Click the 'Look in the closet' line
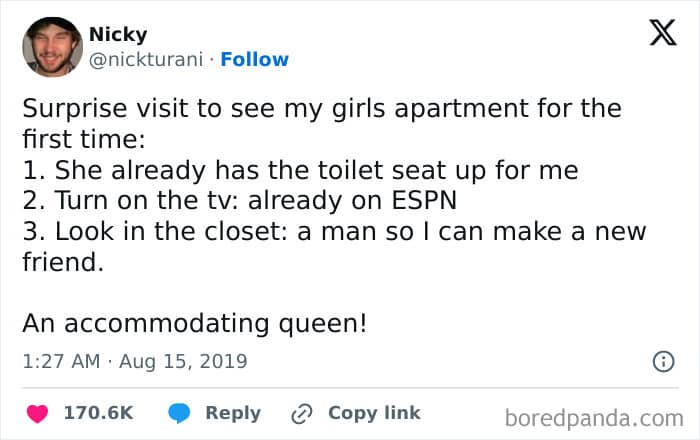Image resolution: width=700 pixels, height=440 pixels. [x=334, y=232]
